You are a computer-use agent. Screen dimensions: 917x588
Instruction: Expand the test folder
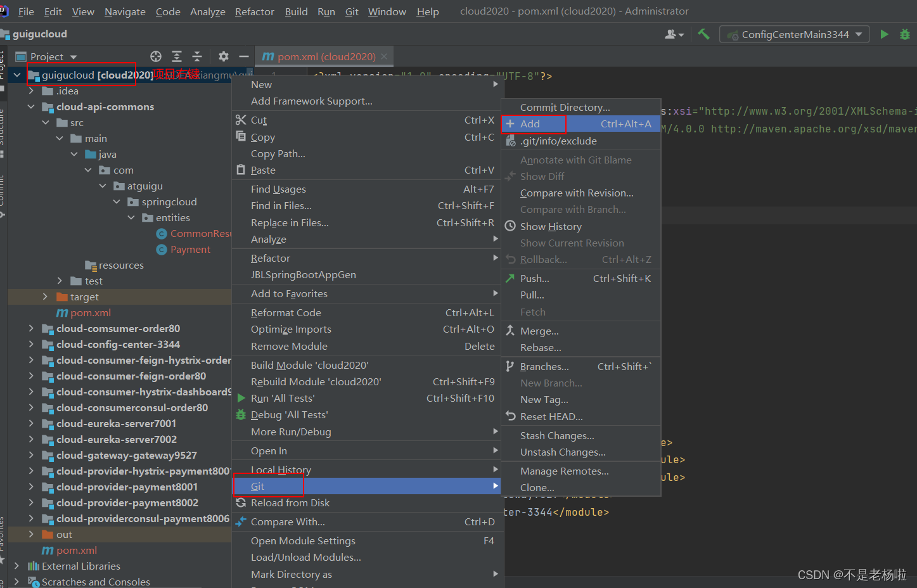(60, 281)
